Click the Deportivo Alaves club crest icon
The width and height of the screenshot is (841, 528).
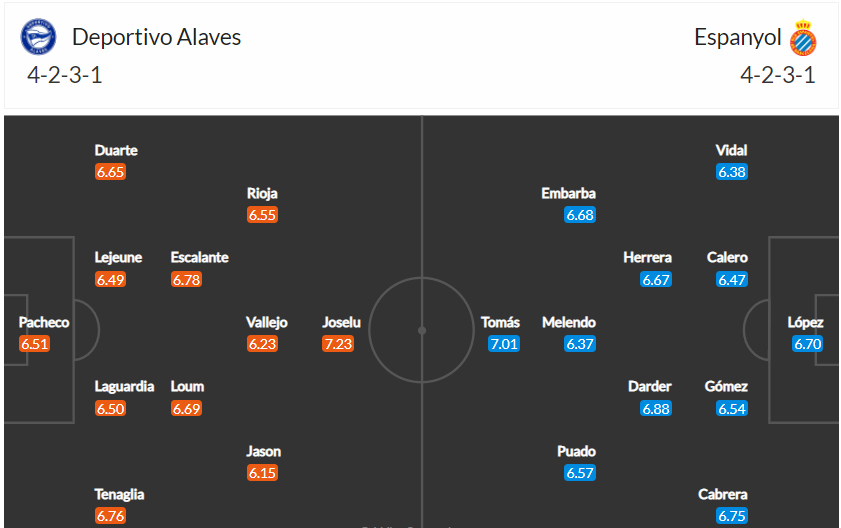coord(38,36)
